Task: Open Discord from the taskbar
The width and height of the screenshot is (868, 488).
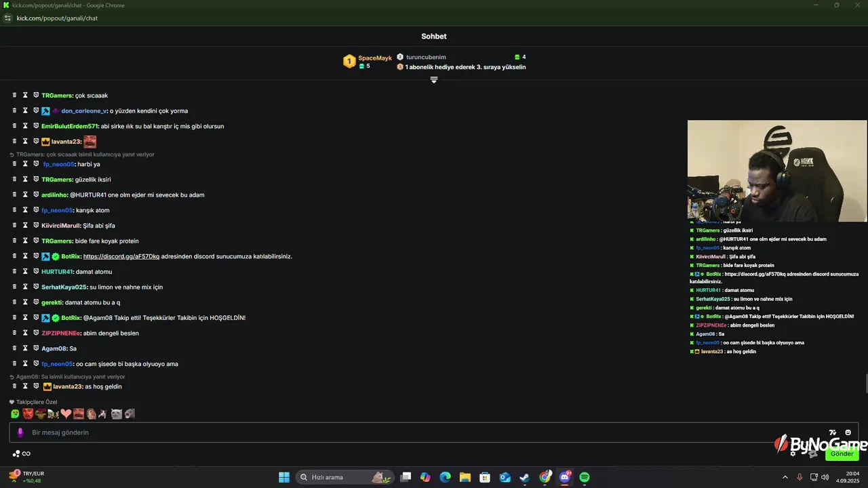Action: point(565,477)
